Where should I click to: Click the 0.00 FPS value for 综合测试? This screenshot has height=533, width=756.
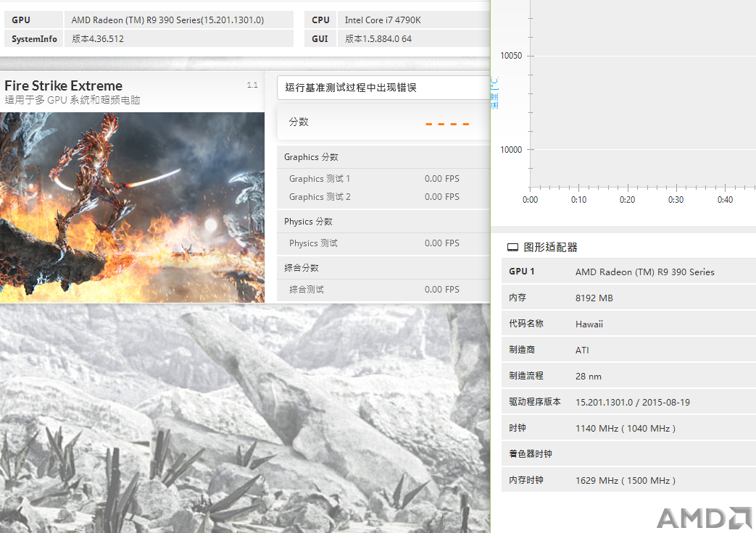click(x=442, y=290)
